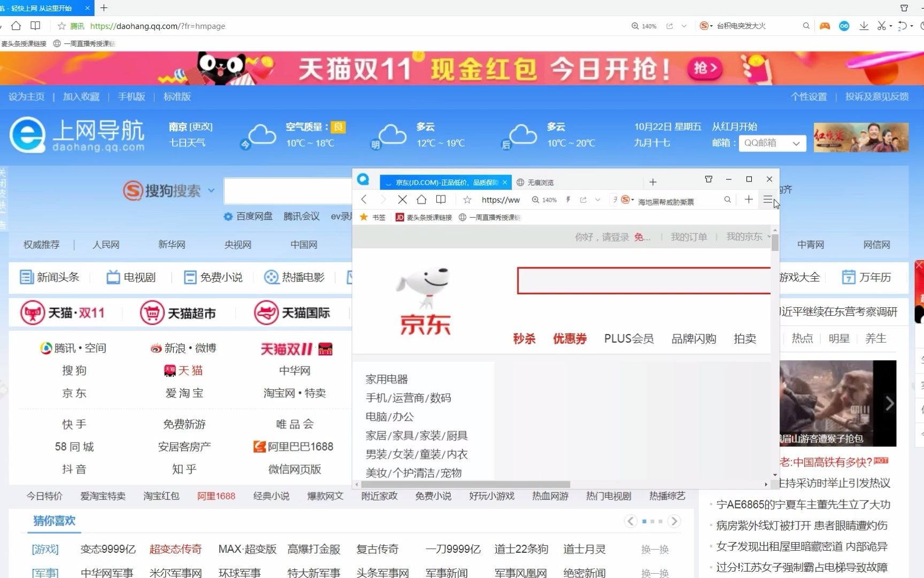Click the next arrow in 猜你喜欢 pager
The image size is (924, 578).
674,521
